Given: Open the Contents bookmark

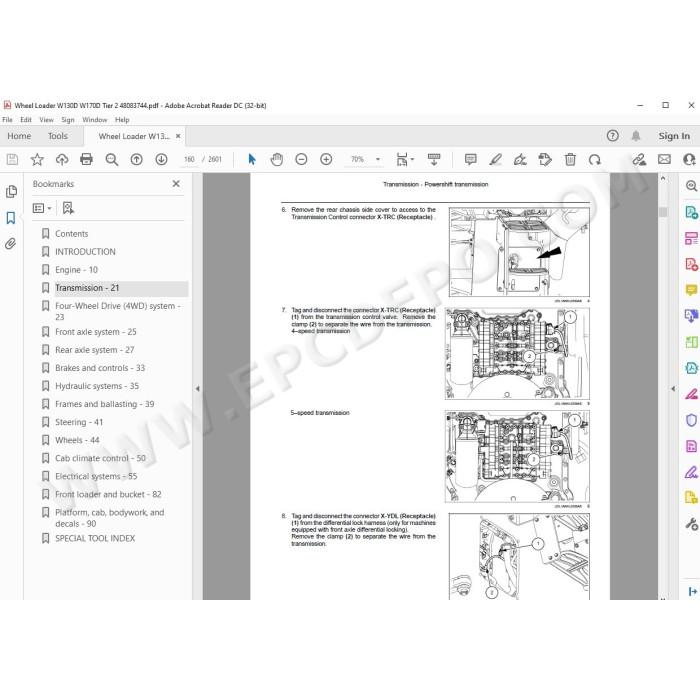Looking at the screenshot, I should 71,234.
